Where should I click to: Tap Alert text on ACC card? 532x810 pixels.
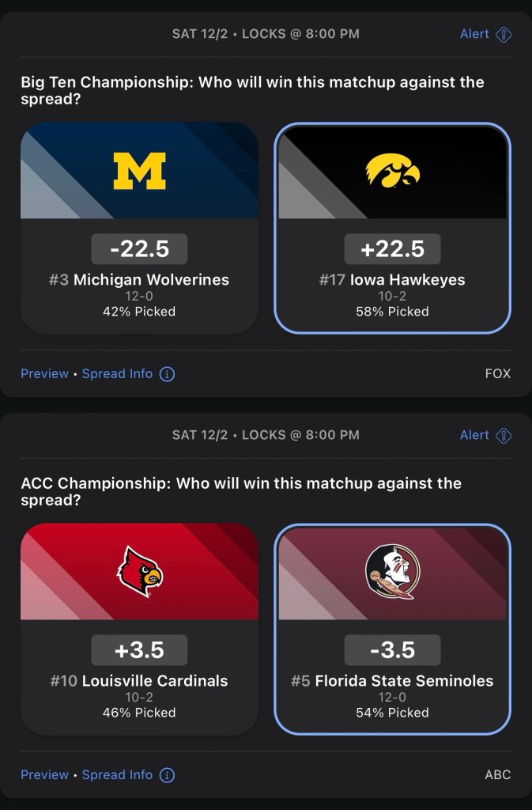coord(474,436)
